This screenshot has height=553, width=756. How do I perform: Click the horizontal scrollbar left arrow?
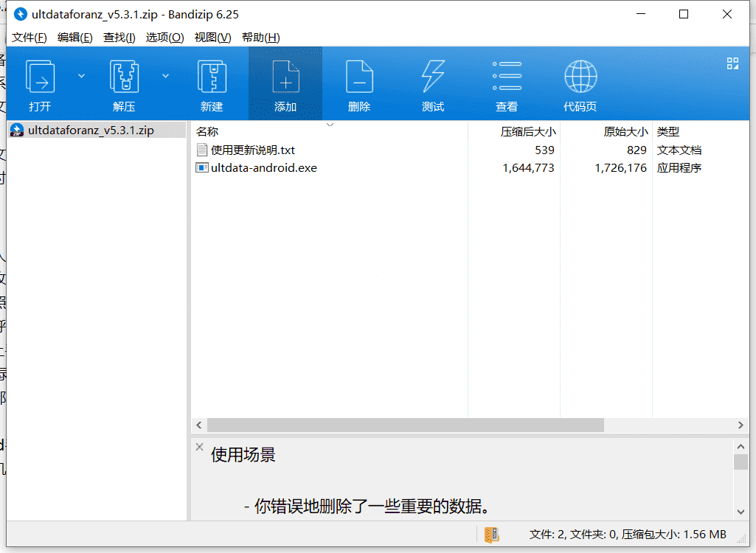point(198,425)
